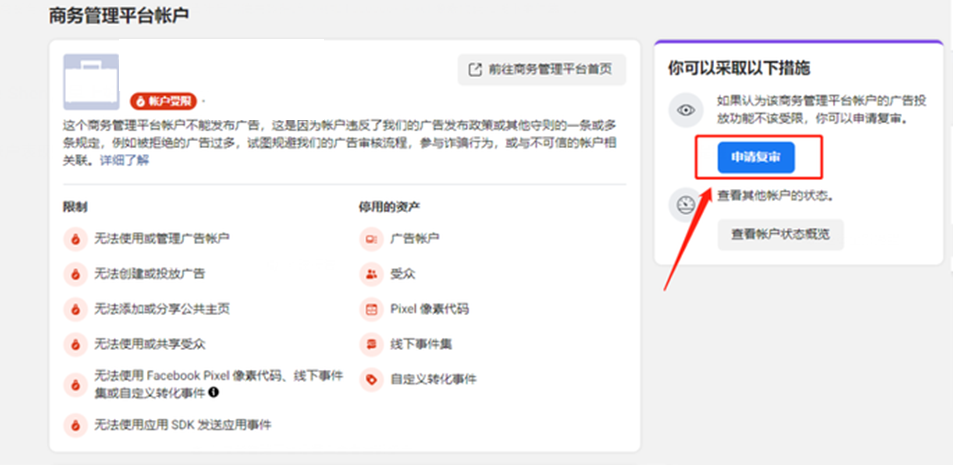Click the eye icon beside review text
This screenshot has height=465, width=953.
686,110
